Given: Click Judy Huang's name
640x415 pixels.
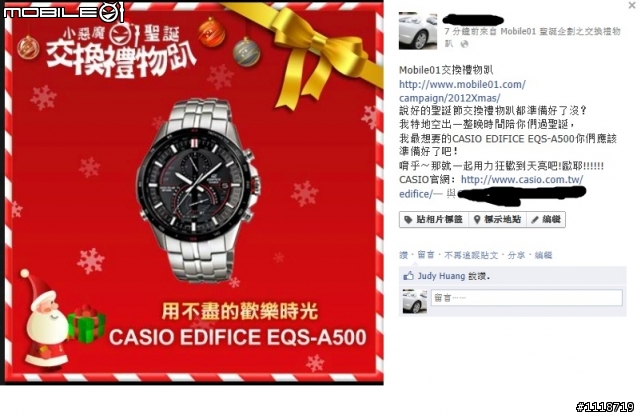Looking at the screenshot, I should point(441,276).
